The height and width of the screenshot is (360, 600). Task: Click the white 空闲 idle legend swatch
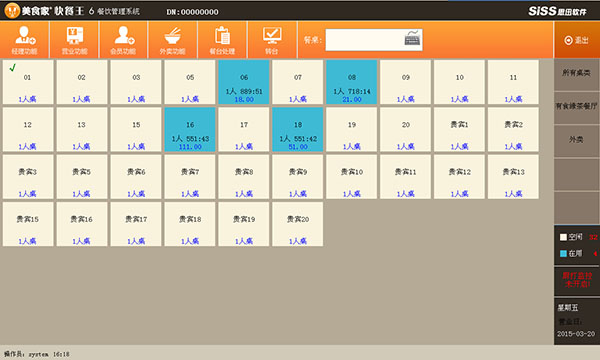[563, 237]
